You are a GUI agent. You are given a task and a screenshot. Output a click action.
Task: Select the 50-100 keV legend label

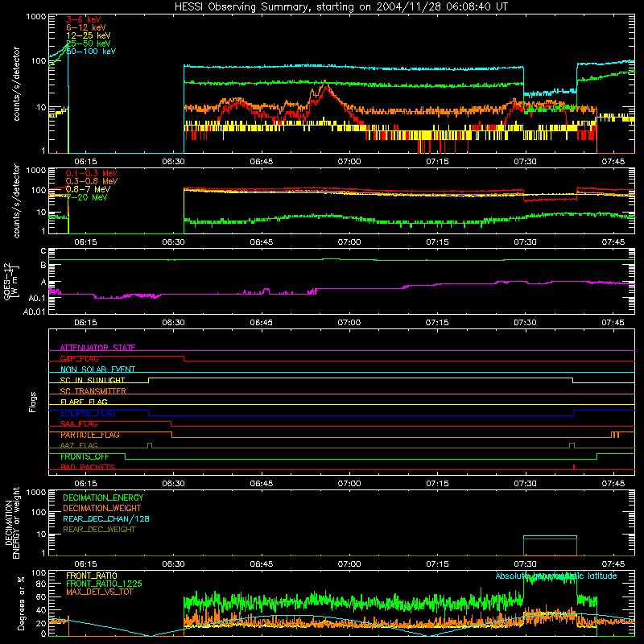91,52
